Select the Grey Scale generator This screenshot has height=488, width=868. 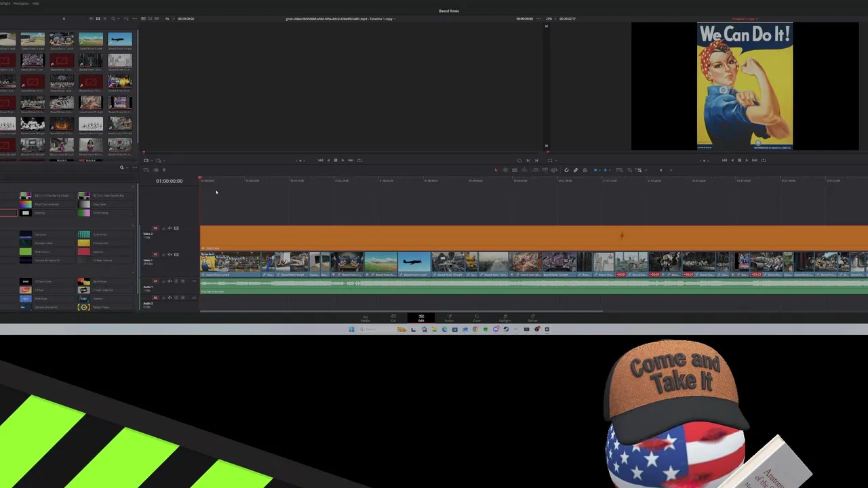(106, 204)
